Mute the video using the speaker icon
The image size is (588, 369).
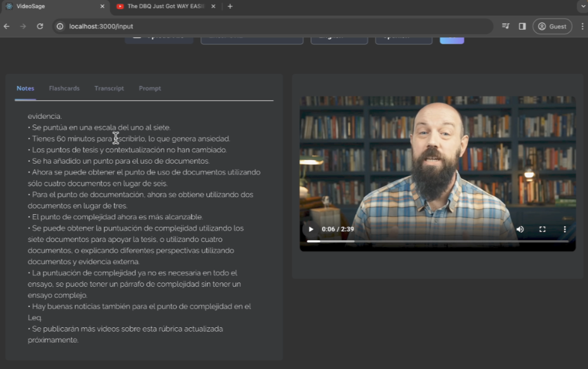pos(520,229)
